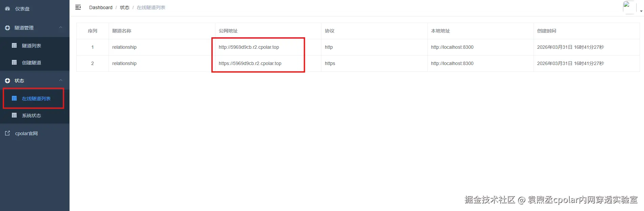Click the table icon beside 隧道列表
The width and height of the screenshot is (644, 211).
[14, 45]
